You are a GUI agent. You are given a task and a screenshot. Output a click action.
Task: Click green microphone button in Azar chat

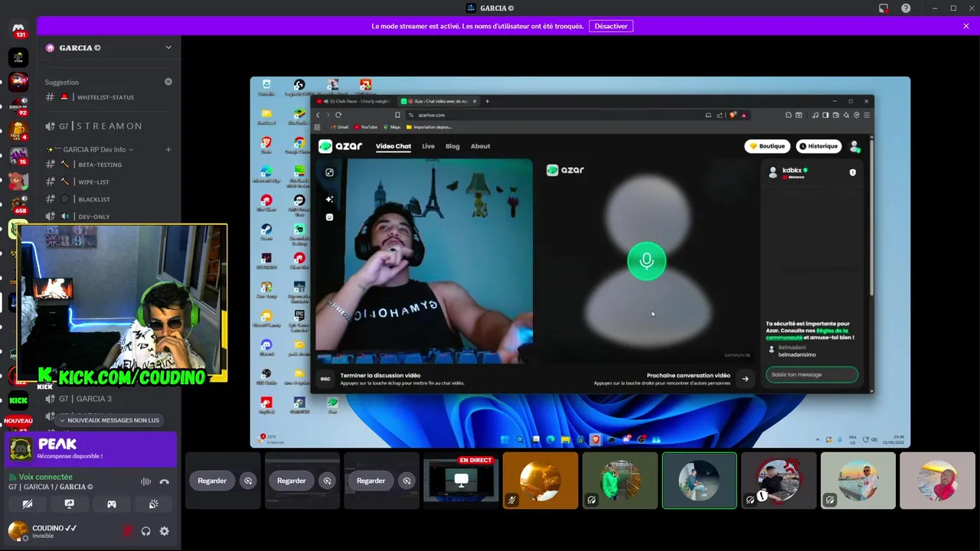[647, 261]
